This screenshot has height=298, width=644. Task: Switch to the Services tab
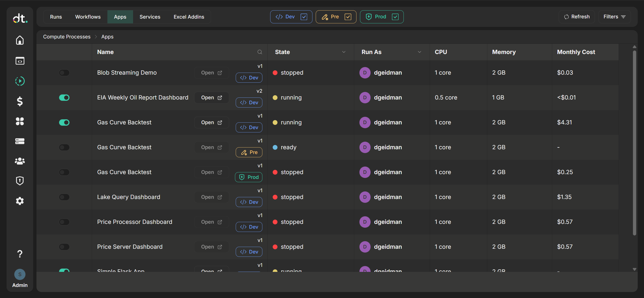150,17
